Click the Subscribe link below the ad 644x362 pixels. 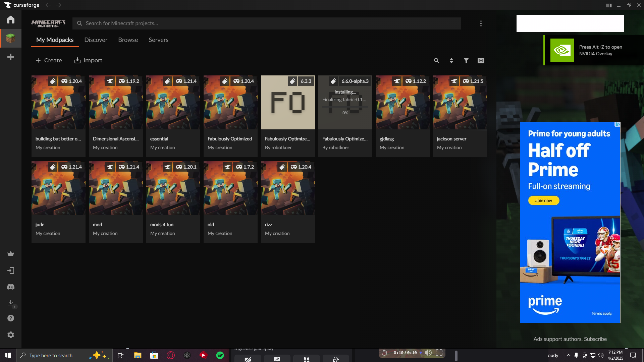coord(595,339)
